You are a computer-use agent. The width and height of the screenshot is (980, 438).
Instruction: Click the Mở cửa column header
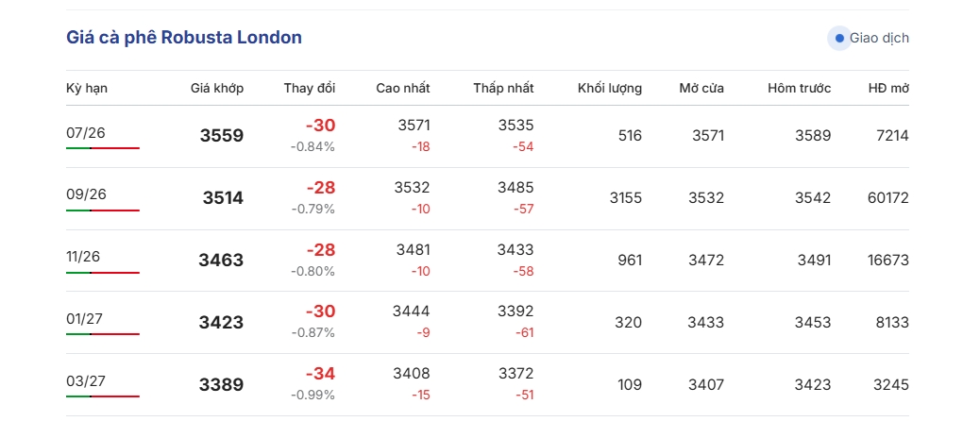tap(701, 88)
